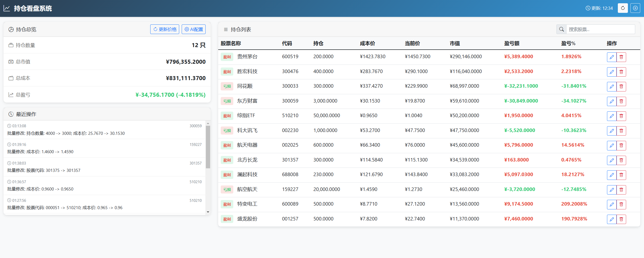Click the 更新: 12:34 timestamp
This screenshot has height=258, width=644.
click(599, 8)
